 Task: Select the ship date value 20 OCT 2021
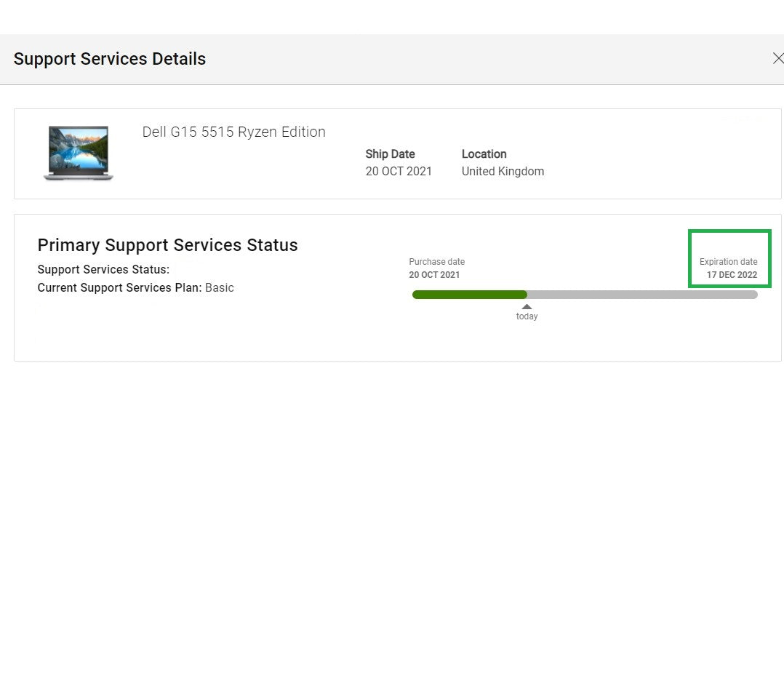click(399, 172)
